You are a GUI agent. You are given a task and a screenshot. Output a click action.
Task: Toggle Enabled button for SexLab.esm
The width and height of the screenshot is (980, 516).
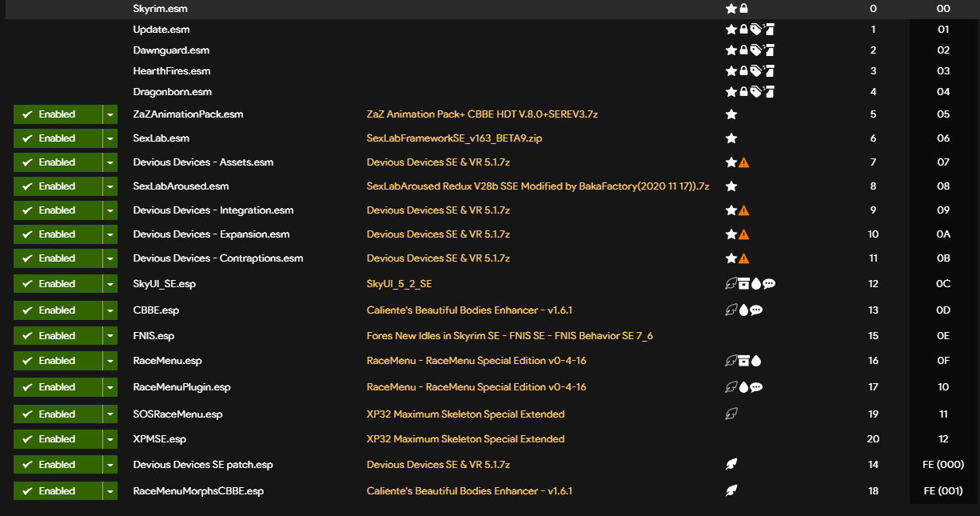click(x=58, y=138)
